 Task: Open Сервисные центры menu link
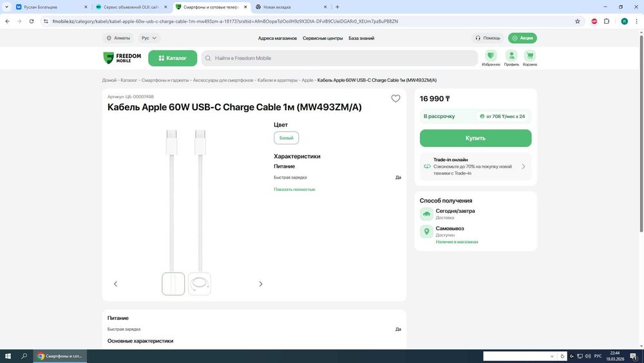323,38
